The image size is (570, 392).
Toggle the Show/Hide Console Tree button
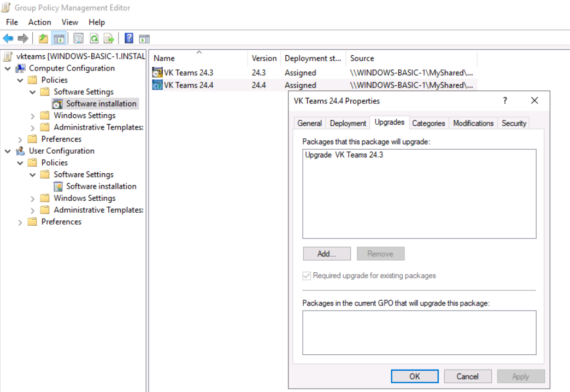pyautogui.click(x=59, y=38)
